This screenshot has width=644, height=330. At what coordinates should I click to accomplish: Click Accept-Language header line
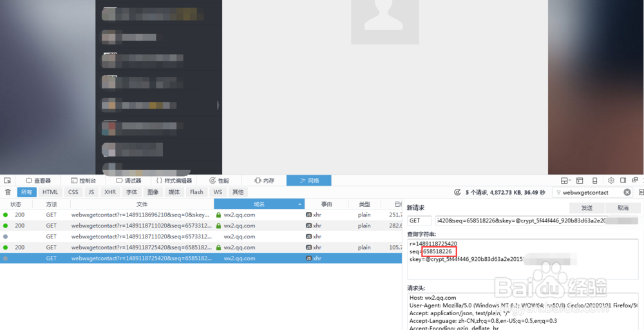coord(484,320)
